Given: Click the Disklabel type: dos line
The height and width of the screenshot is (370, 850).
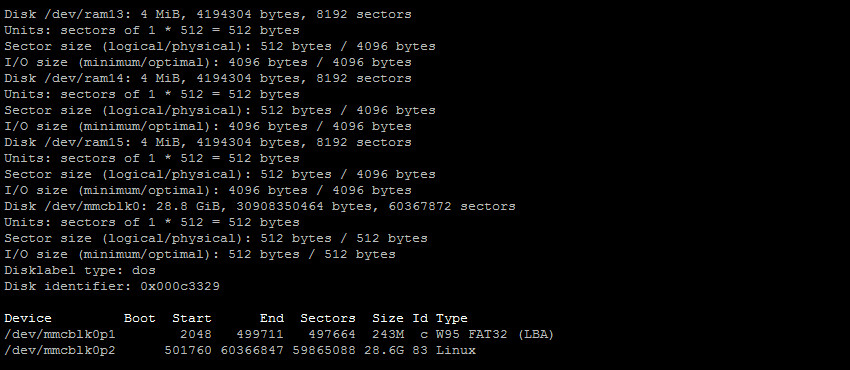Looking at the screenshot, I should (80, 270).
